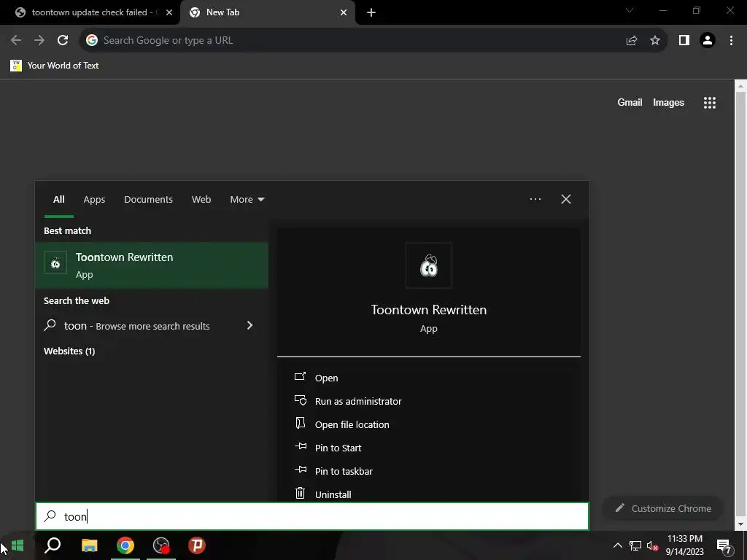Uninstall the Toontown Rewritten app
This screenshot has width=747, height=560.
click(333, 495)
